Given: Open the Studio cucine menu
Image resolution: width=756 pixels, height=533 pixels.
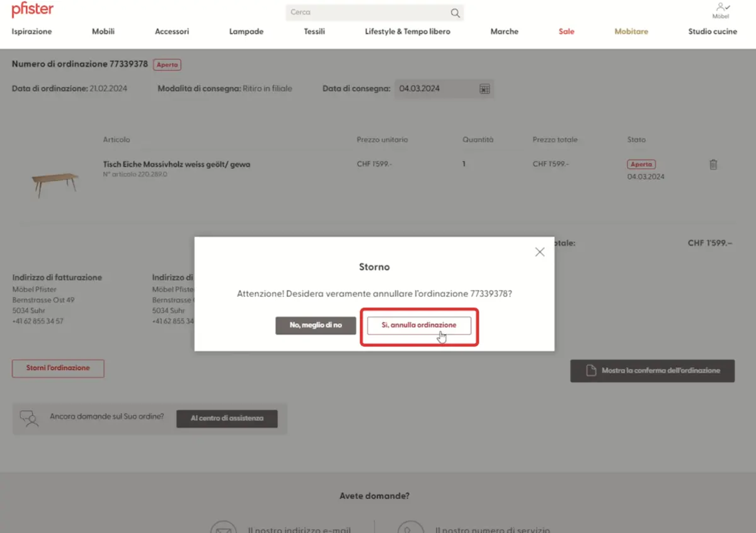Looking at the screenshot, I should click(713, 32).
